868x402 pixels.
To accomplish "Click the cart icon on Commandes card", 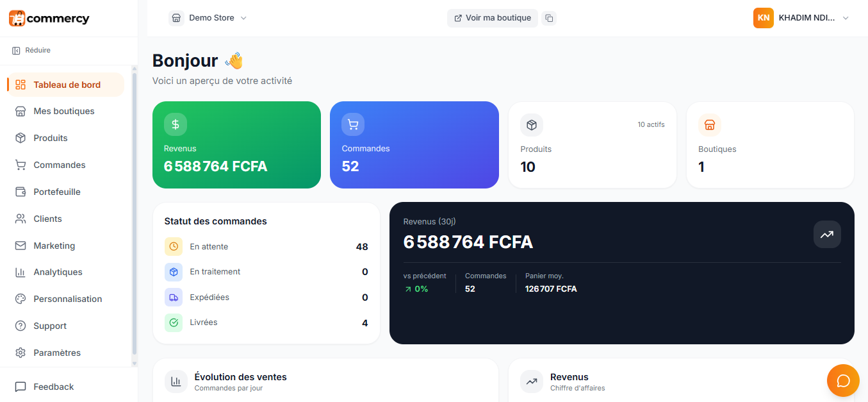I will click(353, 124).
